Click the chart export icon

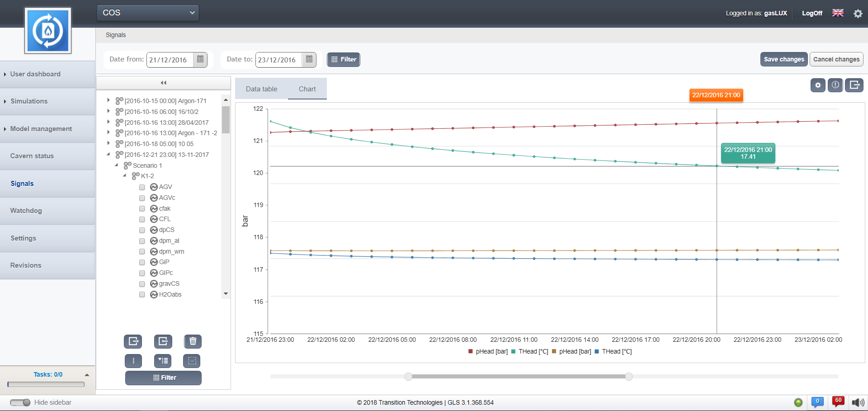coord(854,85)
